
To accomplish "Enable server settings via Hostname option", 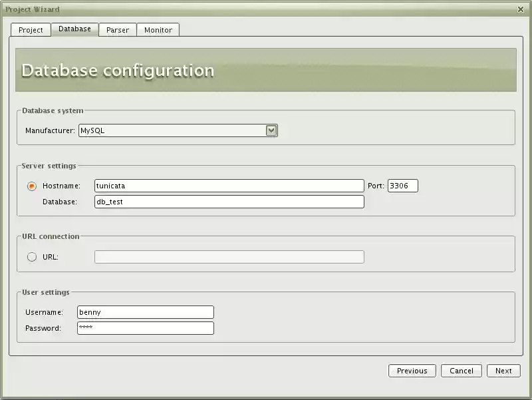I will pyautogui.click(x=31, y=186).
